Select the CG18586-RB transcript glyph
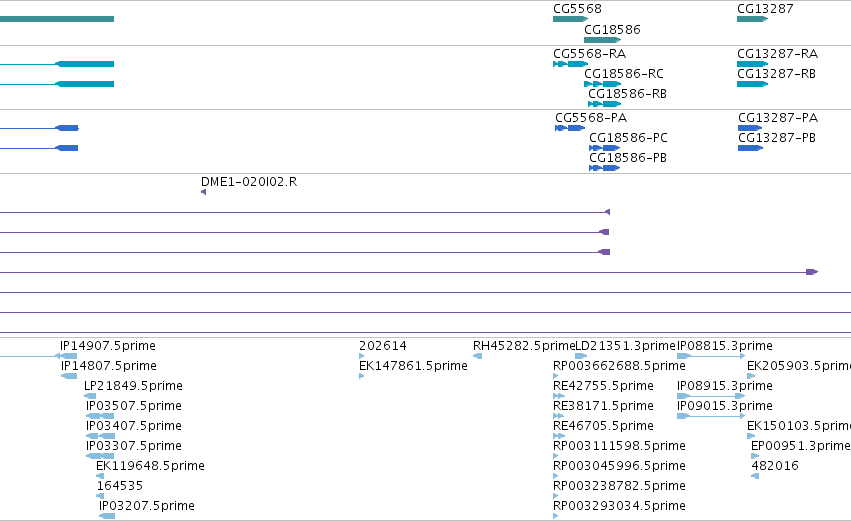Image resolution: width=851 pixels, height=521 pixels. pos(605,104)
